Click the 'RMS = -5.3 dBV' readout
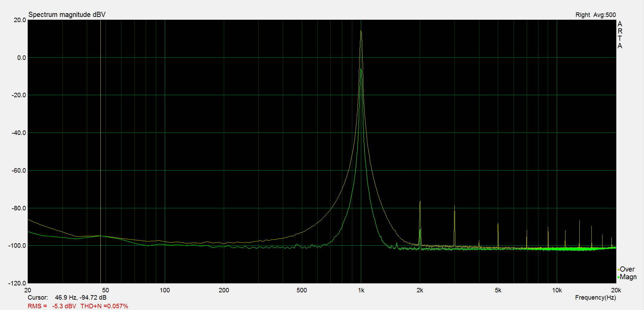 point(52,306)
